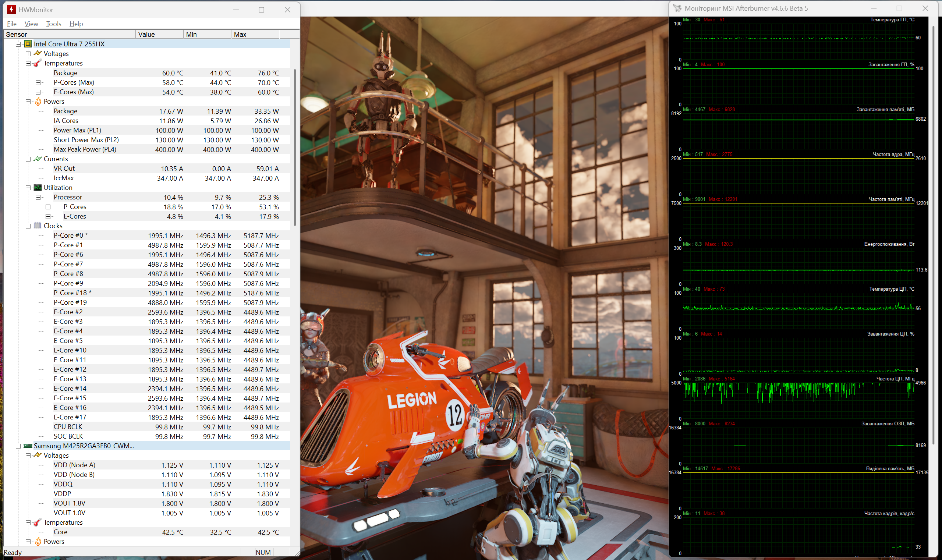Click the Temperatures thermometer icon under Intel CPU
The width and height of the screenshot is (942, 560).
(x=38, y=63)
